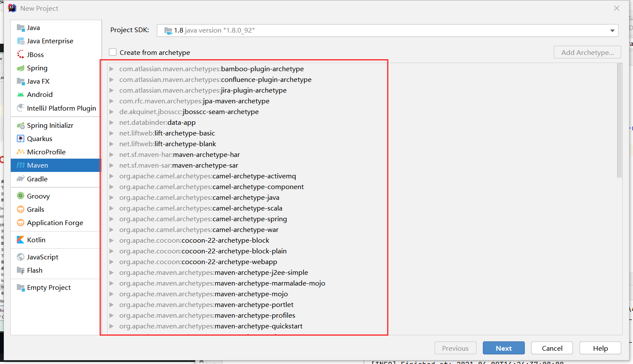Click the Spring Initializr icon
This screenshot has width=633, height=364.
point(21,125)
